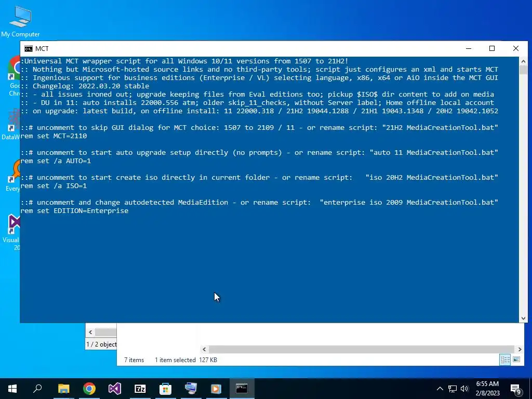Switch Explorer to details view
532x399 pixels.
pos(505,360)
